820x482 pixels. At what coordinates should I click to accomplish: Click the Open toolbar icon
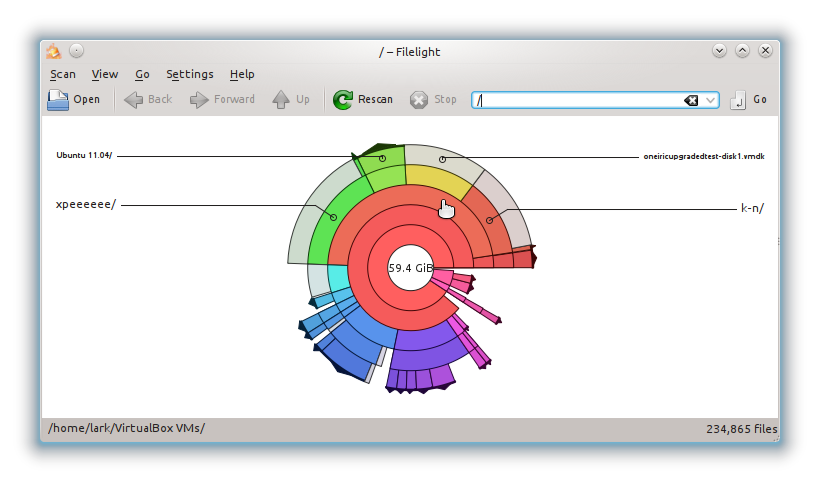coord(58,99)
